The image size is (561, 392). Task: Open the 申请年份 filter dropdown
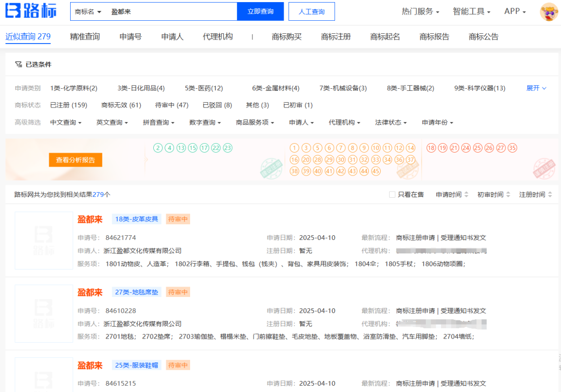[x=437, y=123]
